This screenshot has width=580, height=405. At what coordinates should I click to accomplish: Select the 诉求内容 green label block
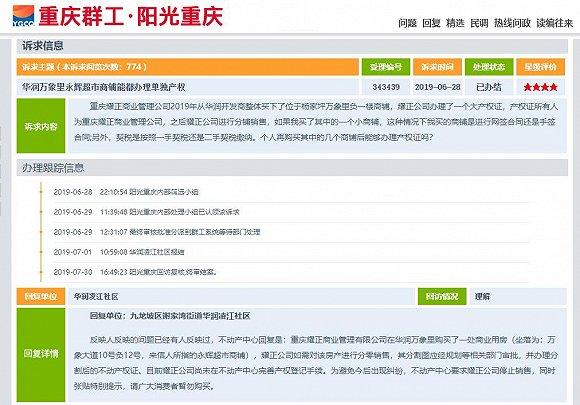[x=41, y=126]
